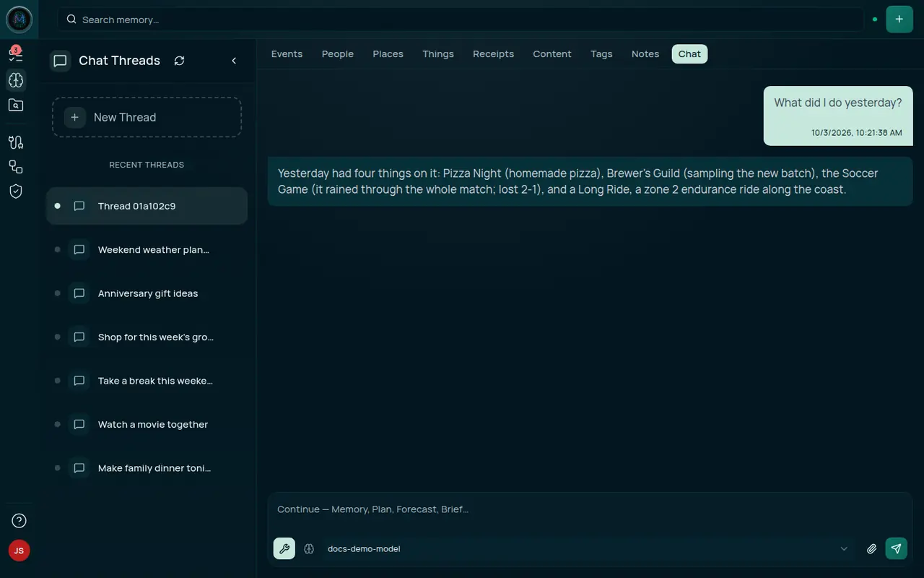Open the integrations blocks sidebar icon
This screenshot has width=924, height=578.
coord(16,167)
